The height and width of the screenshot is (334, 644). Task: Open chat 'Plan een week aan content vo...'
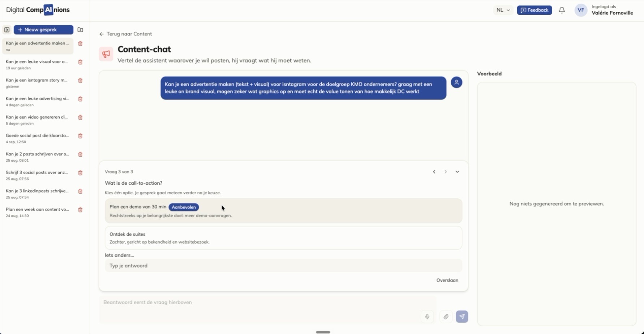(x=38, y=212)
